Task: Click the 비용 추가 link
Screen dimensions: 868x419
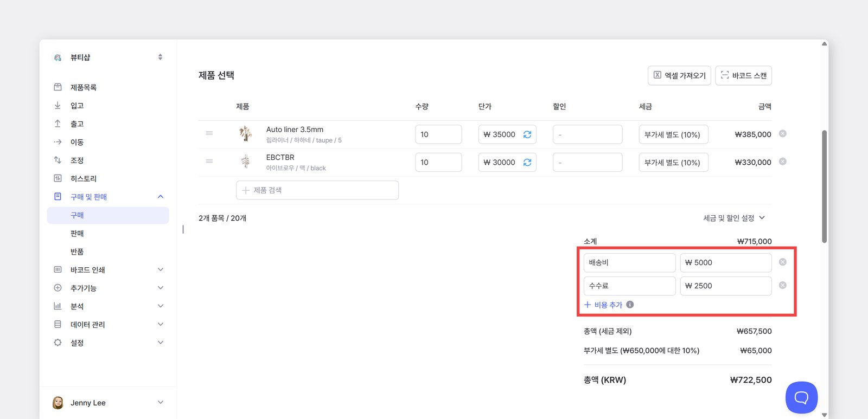Action: (x=603, y=305)
